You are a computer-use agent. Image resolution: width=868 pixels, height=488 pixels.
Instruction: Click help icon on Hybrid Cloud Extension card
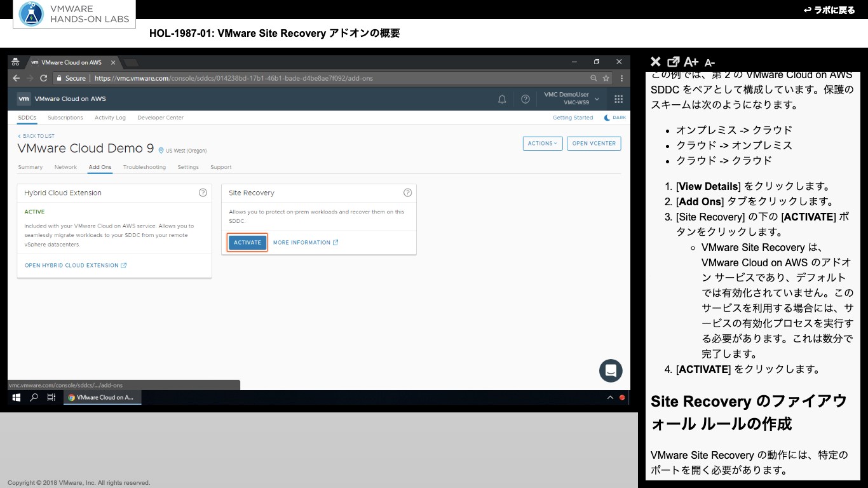203,193
